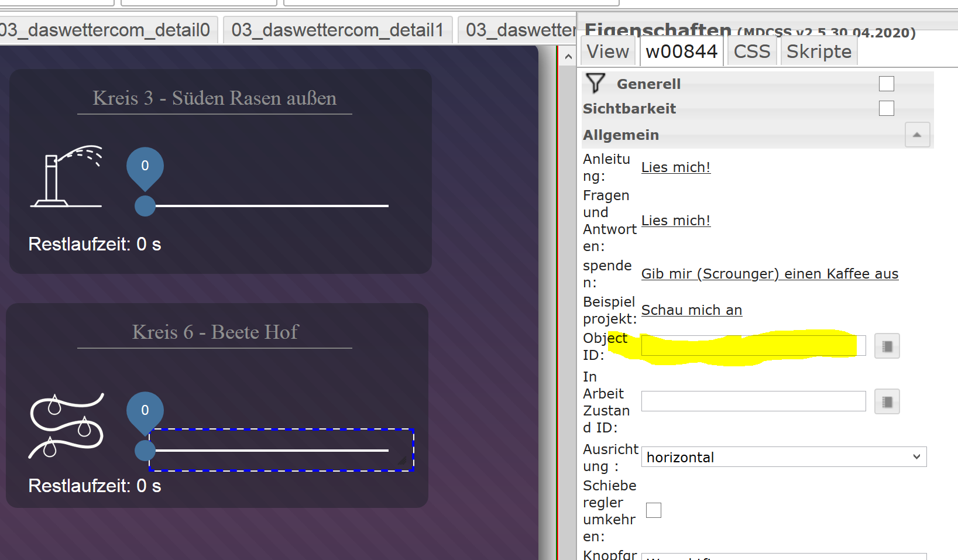Open the third daswetter view tab
This screenshot has width=958, height=560.
(518, 30)
